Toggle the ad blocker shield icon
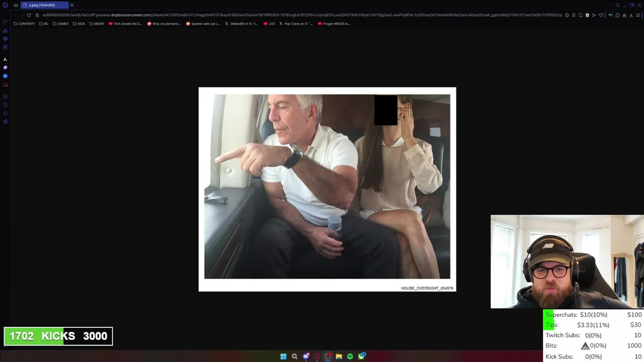 point(587,15)
